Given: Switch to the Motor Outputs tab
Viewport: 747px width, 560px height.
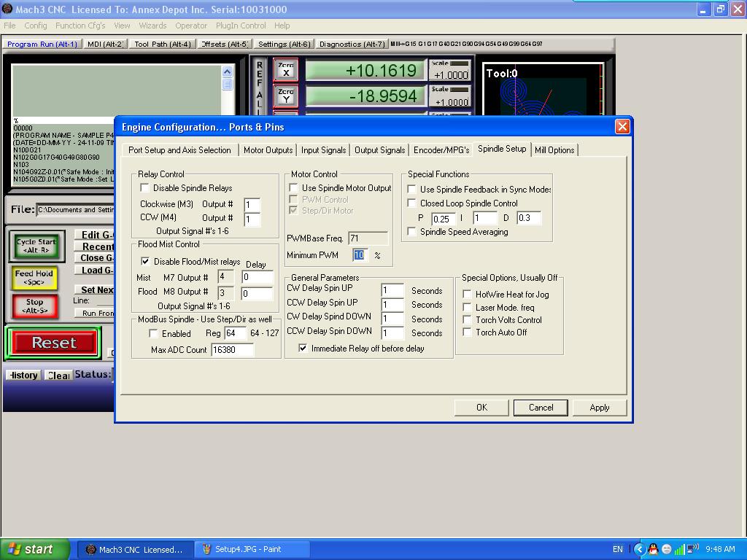Looking at the screenshot, I should tap(268, 150).
